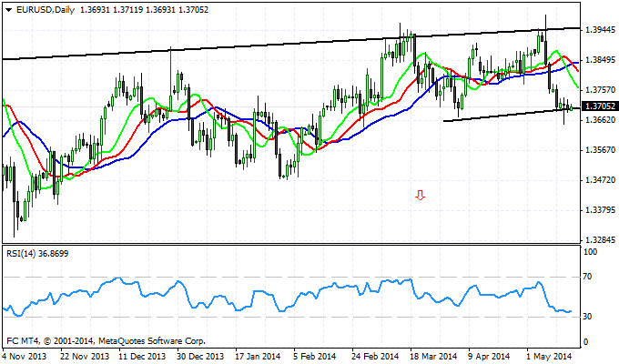The height and width of the screenshot is (364, 619).
Task: Click the 5 Feb 2014 date label
Action: click(x=315, y=357)
